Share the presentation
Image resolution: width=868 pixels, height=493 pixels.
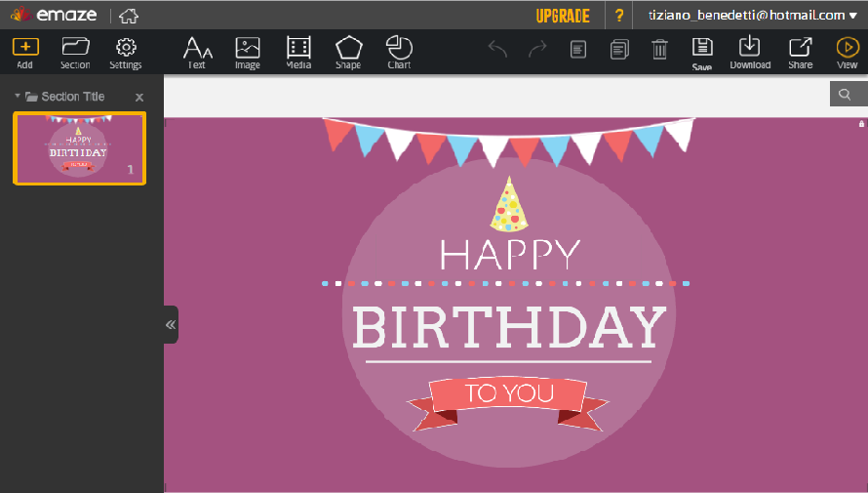pyautogui.click(x=801, y=53)
